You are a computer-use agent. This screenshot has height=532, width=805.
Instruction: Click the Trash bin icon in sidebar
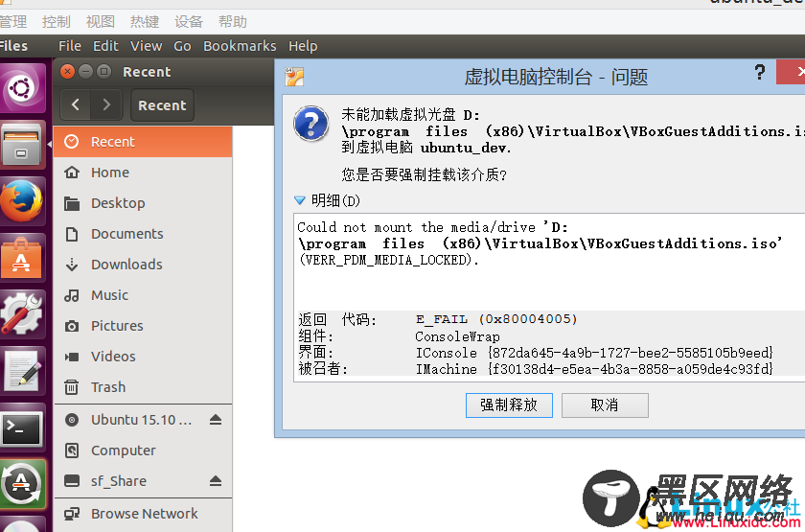[x=72, y=387]
